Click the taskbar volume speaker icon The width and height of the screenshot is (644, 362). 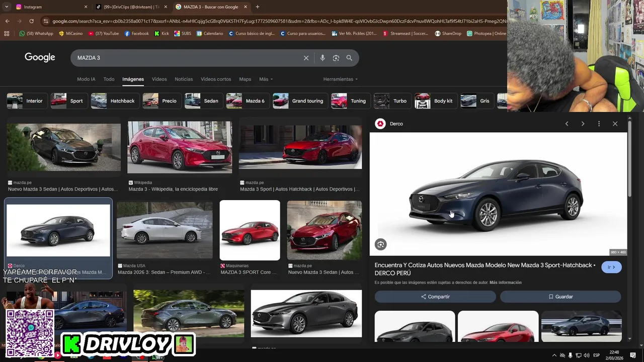point(587,355)
